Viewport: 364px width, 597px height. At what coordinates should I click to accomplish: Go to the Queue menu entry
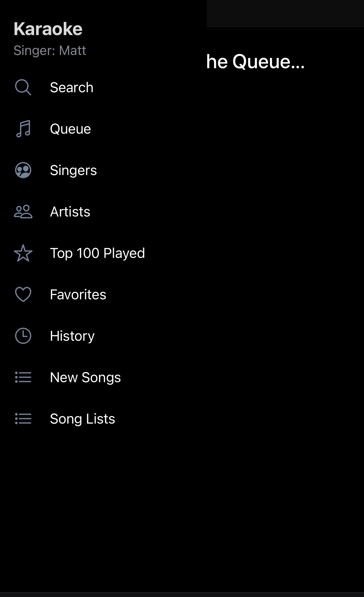point(71,129)
